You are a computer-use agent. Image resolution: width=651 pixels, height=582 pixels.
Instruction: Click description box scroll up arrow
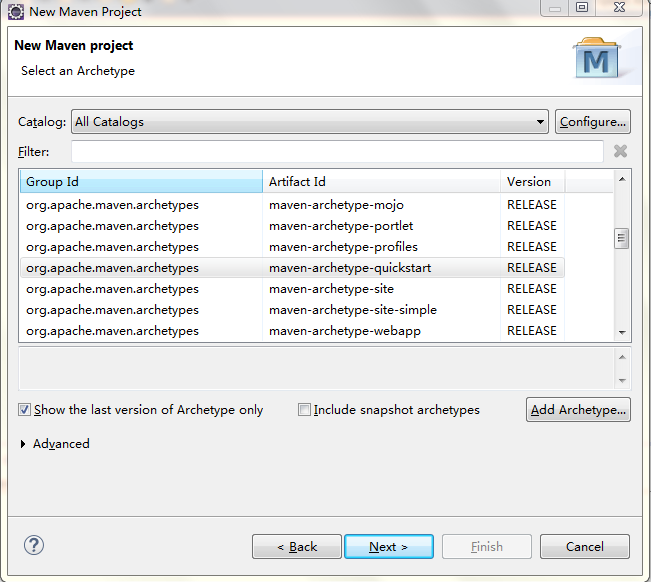click(622, 357)
